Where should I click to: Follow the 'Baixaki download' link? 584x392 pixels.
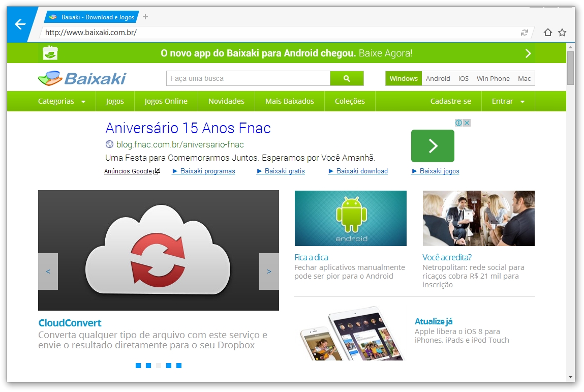click(x=358, y=171)
